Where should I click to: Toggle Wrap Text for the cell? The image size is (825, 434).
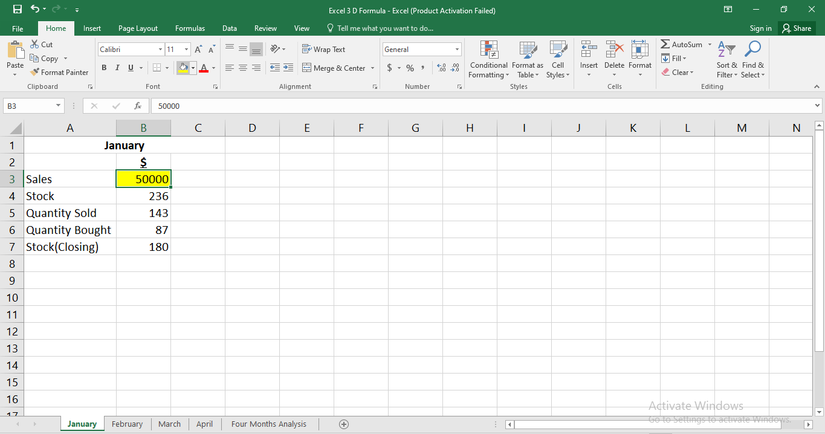(323, 49)
